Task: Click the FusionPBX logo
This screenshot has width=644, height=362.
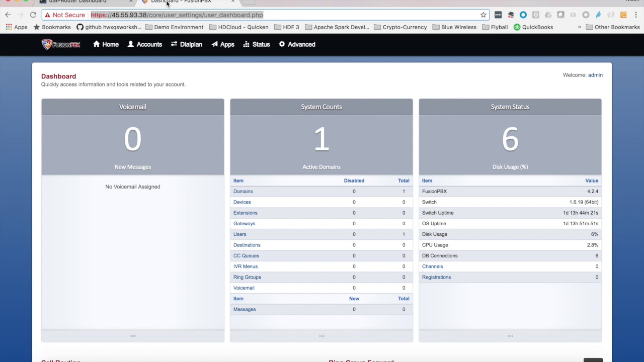Action: pos(61,44)
